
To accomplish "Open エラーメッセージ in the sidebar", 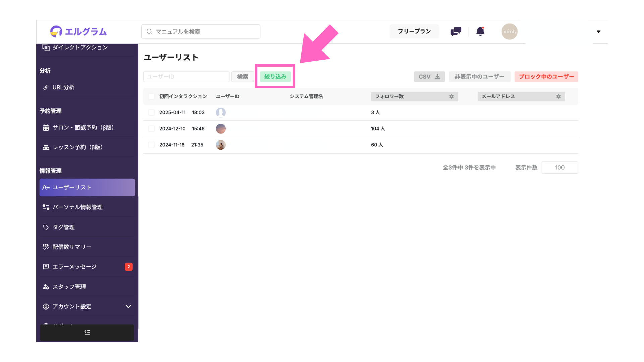I will click(87, 267).
